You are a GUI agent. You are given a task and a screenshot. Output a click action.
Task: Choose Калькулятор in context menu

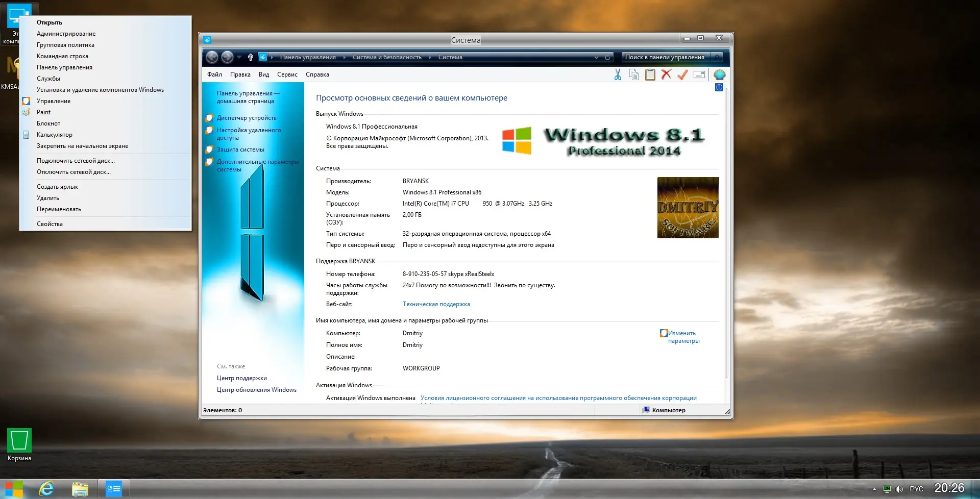[x=106, y=135]
